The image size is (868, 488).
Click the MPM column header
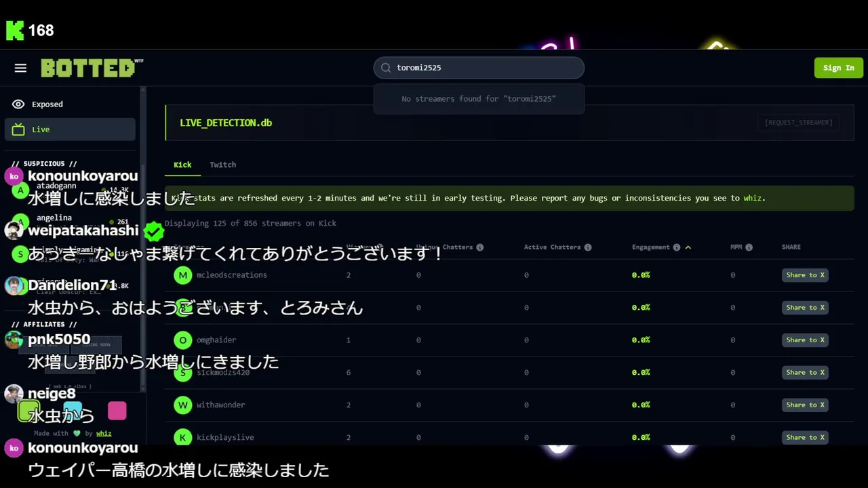[x=736, y=247]
